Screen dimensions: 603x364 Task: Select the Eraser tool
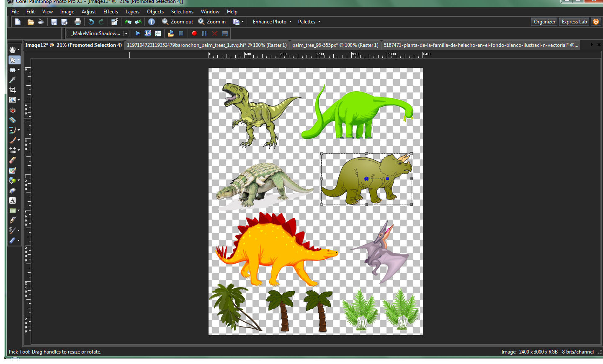pos(13,160)
